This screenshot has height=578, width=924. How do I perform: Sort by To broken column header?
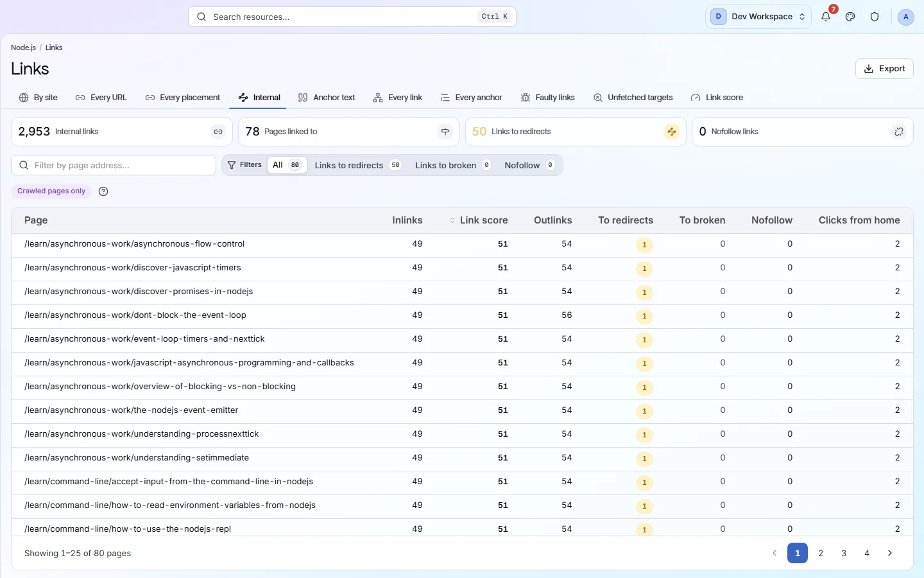702,220
